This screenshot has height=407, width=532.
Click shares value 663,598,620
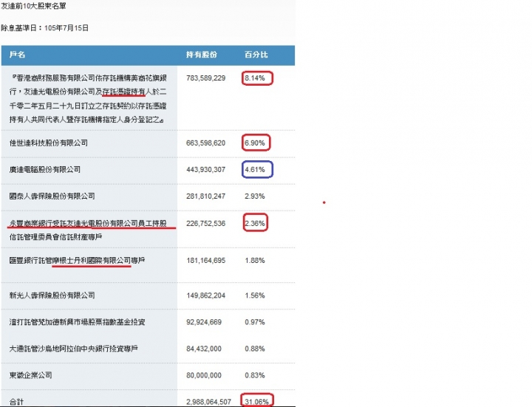205,143
